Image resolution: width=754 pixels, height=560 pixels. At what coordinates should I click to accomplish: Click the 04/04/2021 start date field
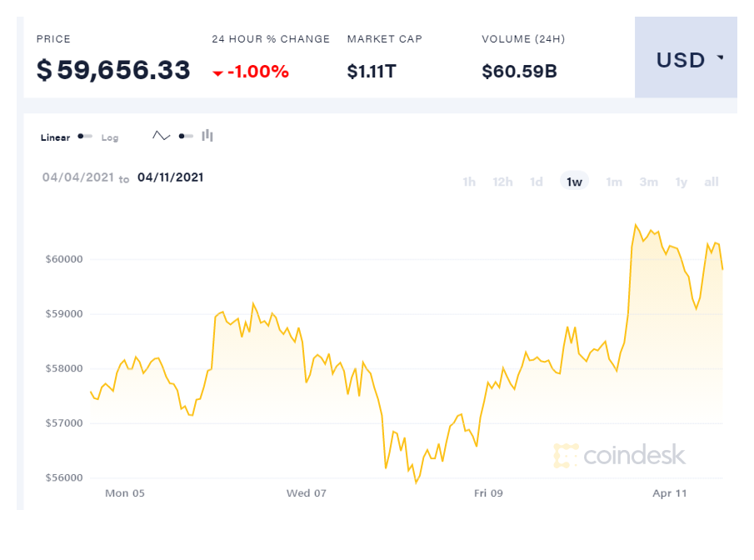pyautogui.click(x=77, y=177)
